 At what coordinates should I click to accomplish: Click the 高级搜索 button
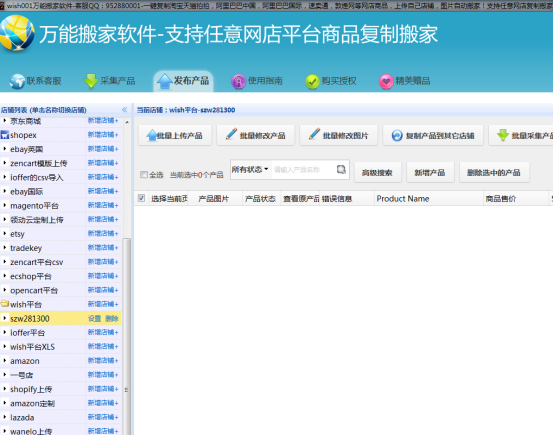(377, 173)
